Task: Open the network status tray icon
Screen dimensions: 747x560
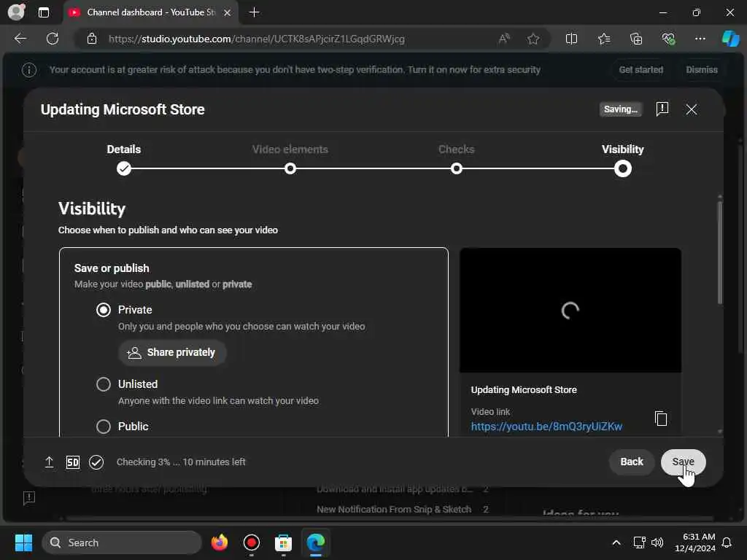Action: pyautogui.click(x=639, y=542)
